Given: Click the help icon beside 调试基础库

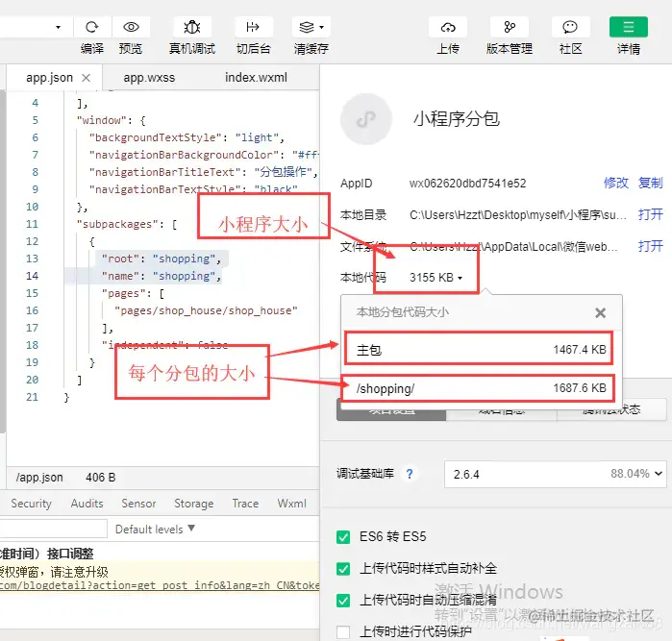Looking at the screenshot, I should (410, 474).
